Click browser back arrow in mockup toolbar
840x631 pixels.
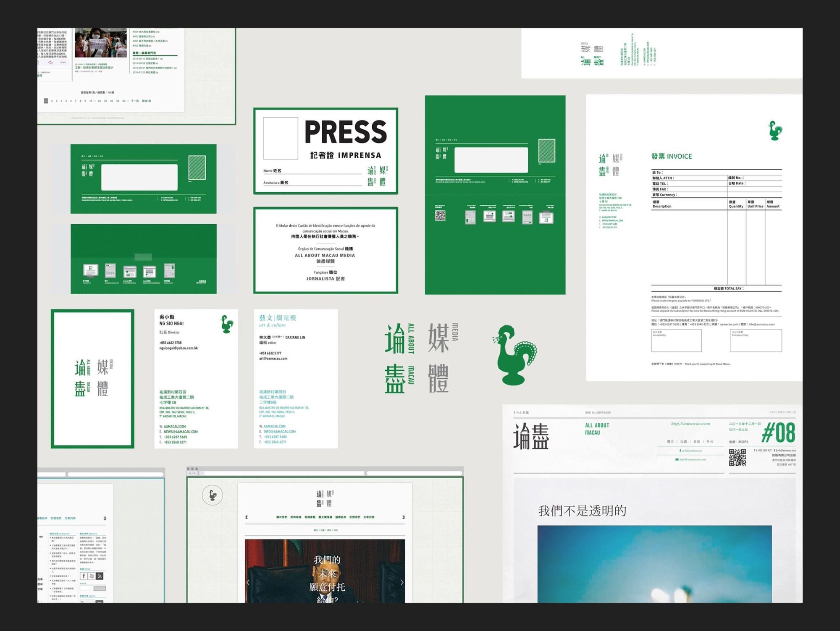[x=190, y=473]
